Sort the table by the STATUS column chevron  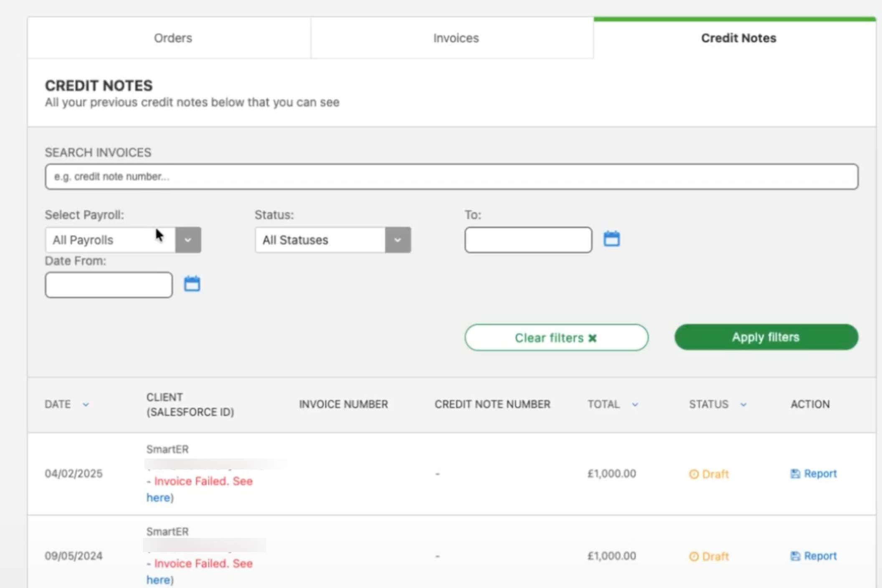pos(743,404)
